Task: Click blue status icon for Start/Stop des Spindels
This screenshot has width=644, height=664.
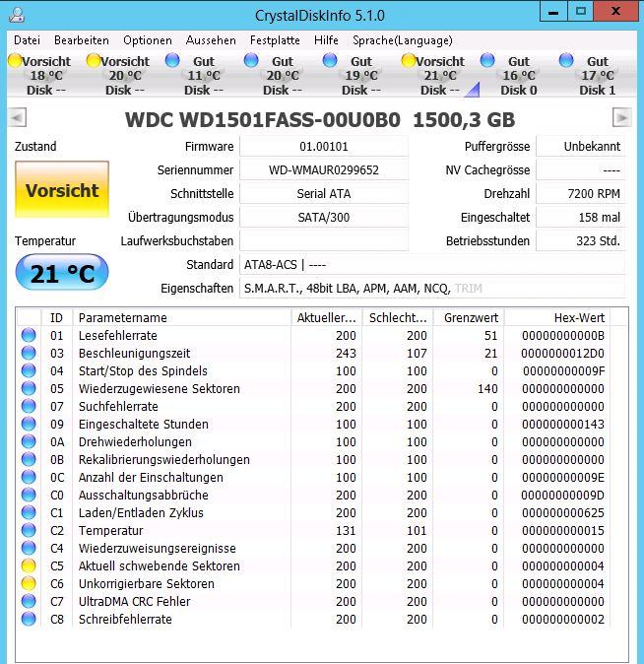Action: 29,370
